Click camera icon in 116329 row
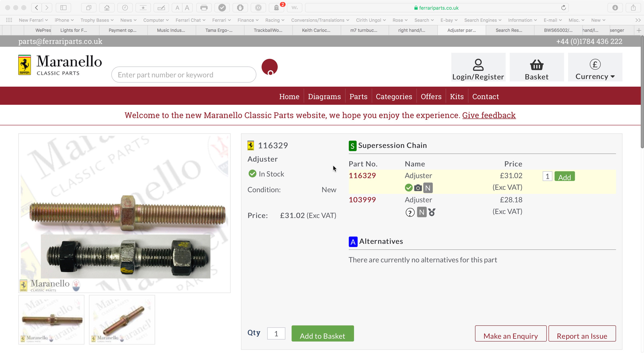The width and height of the screenshot is (644, 353). click(418, 188)
